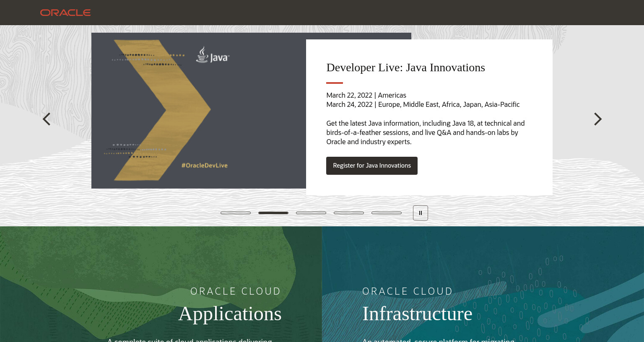Image resolution: width=644 pixels, height=342 pixels.
Task: Click the Developer Live: Java Innovations heading
Action: point(405,67)
